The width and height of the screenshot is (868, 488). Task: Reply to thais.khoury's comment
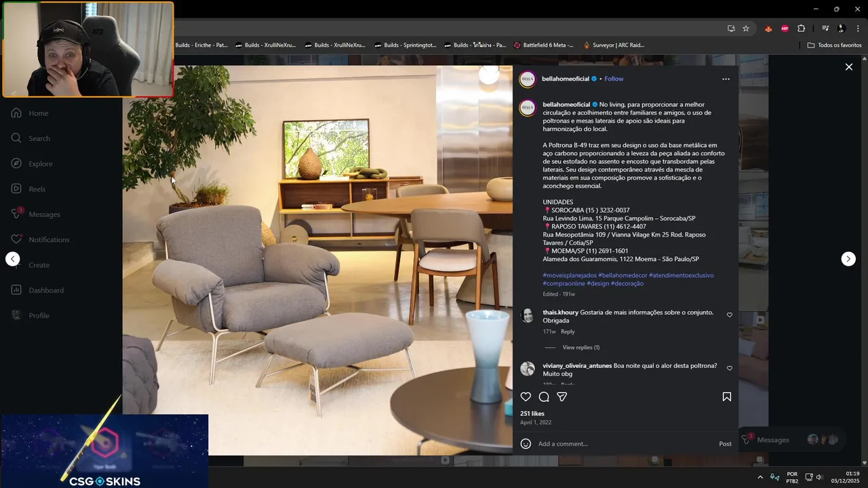tap(568, 331)
